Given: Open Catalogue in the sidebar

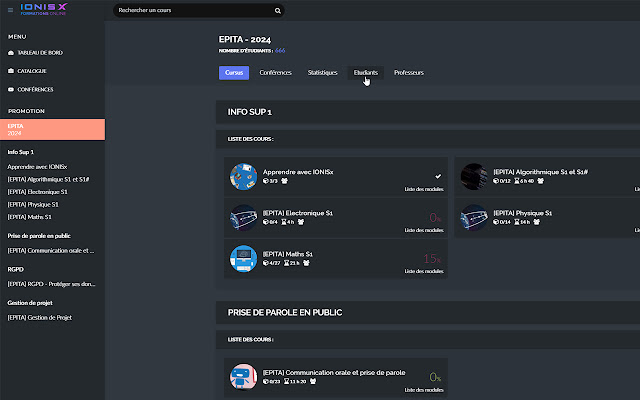Looking at the screenshot, I should click(x=32, y=71).
